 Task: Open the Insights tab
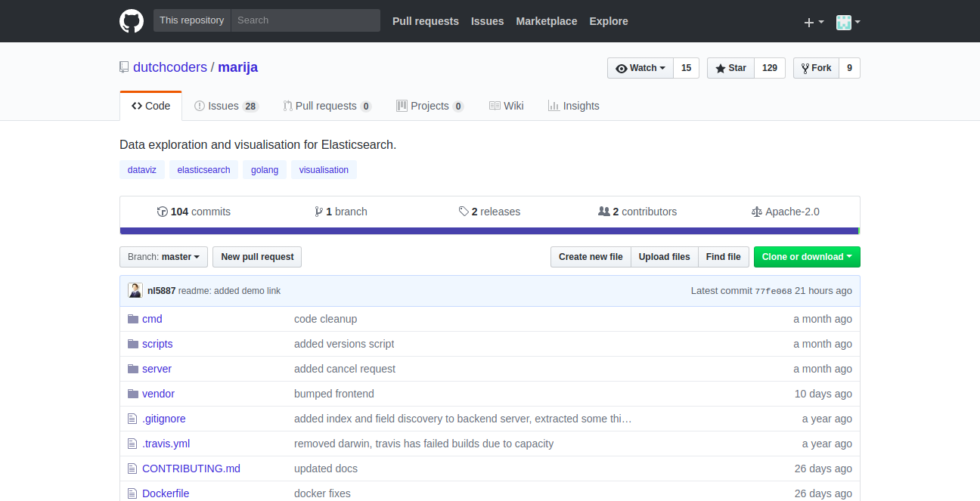573,106
